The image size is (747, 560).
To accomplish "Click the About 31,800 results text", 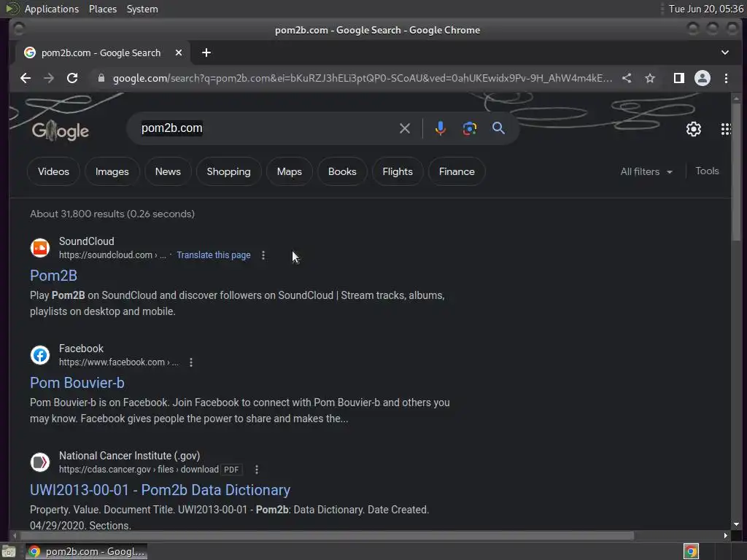I will (112, 214).
